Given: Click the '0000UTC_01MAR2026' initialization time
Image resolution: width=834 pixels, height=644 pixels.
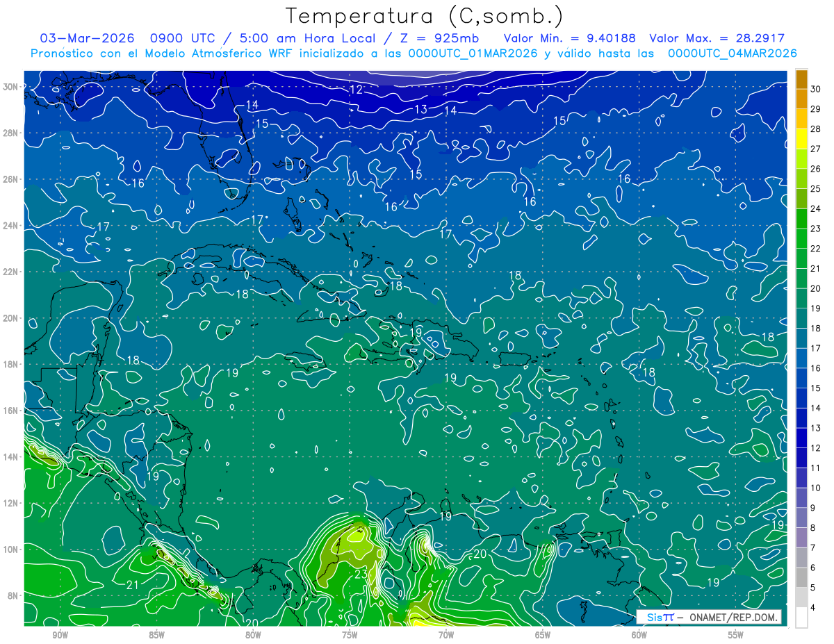Looking at the screenshot, I should click(473, 53).
